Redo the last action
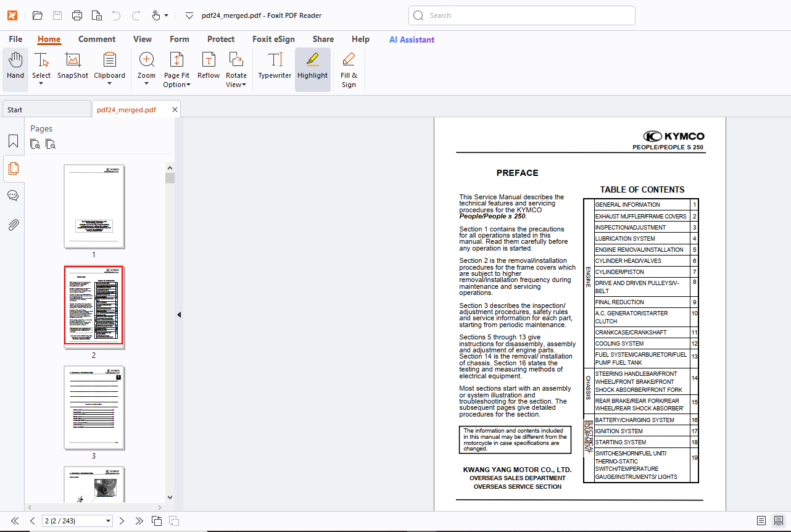Image resolution: width=791 pixels, height=532 pixels. pyautogui.click(x=136, y=15)
